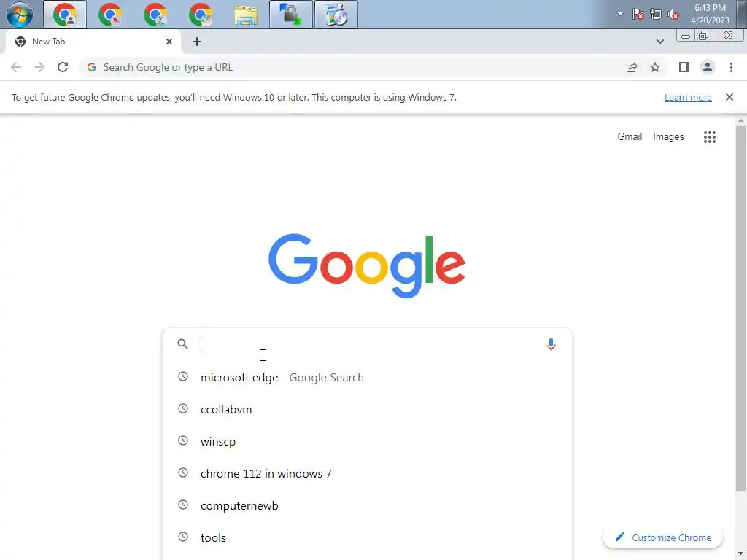The image size is (747, 560).
Task: Toggle the Chrome side panel
Action: (x=684, y=67)
